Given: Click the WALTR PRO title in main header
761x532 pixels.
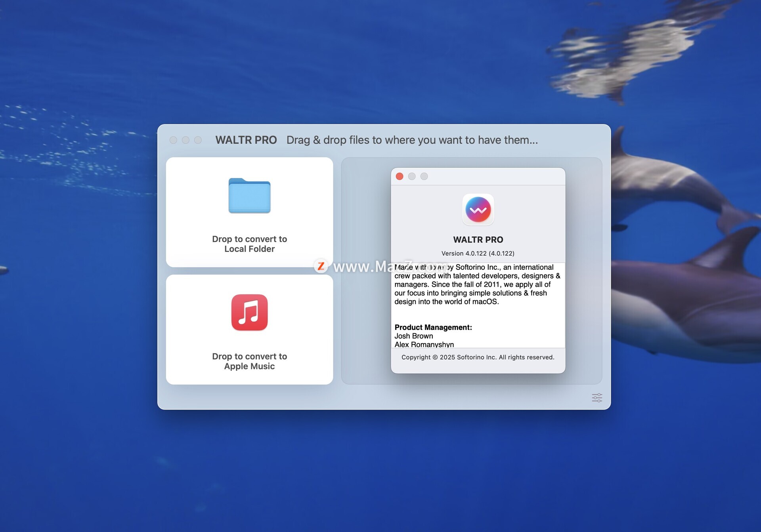Looking at the screenshot, I should coord(246,140).
